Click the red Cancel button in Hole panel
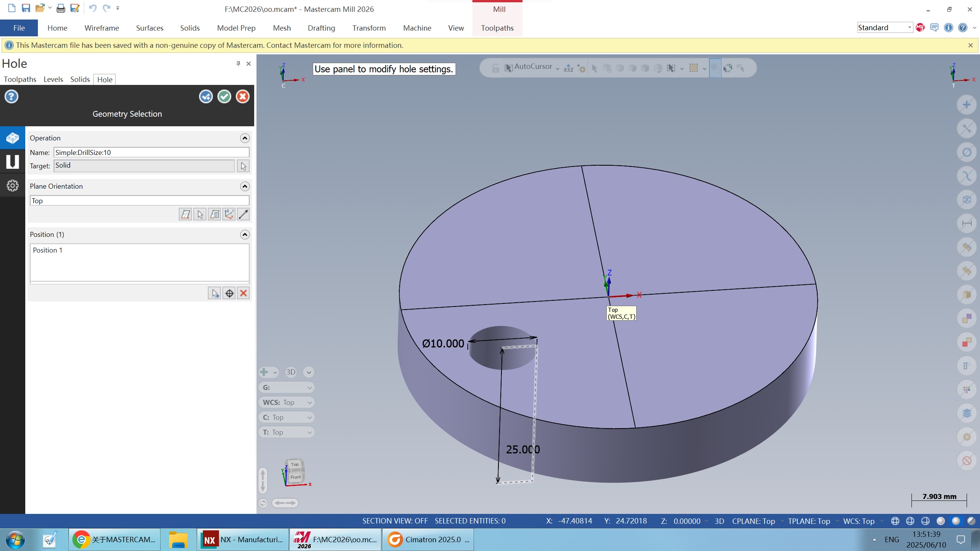Screen dimensions: 980x551 243,96
